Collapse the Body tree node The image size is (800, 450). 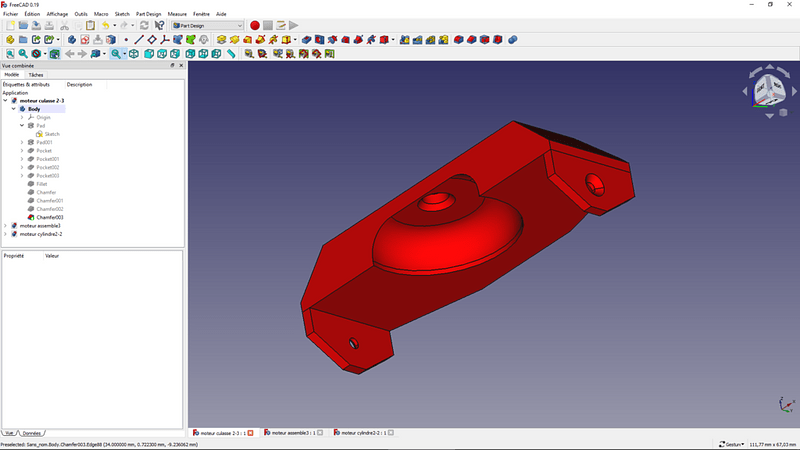tap(14, 109)
